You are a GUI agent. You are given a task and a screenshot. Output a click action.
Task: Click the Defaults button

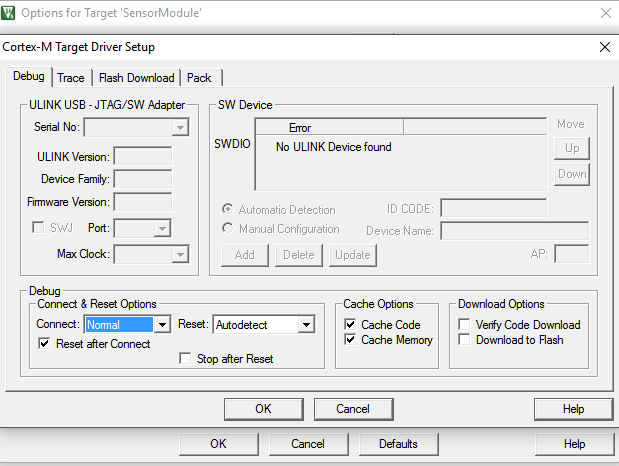398,444
